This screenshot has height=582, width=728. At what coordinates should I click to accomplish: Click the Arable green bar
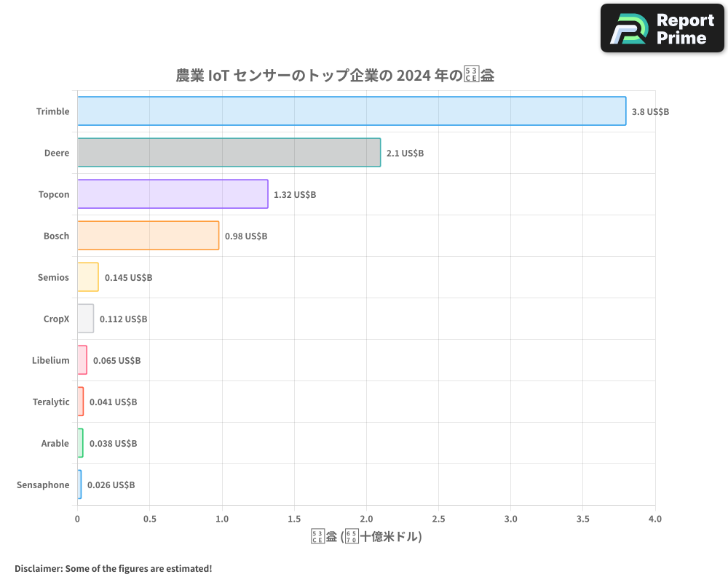click(x=80, y=443)
